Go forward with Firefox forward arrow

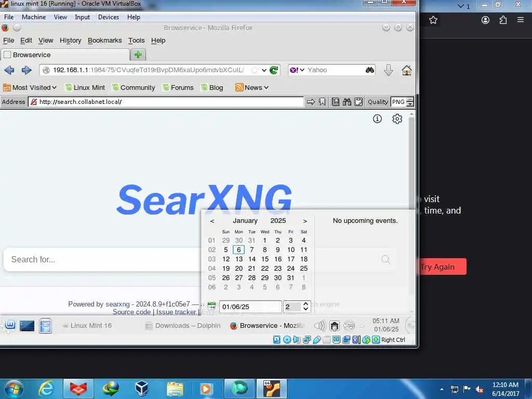(26, 70)
